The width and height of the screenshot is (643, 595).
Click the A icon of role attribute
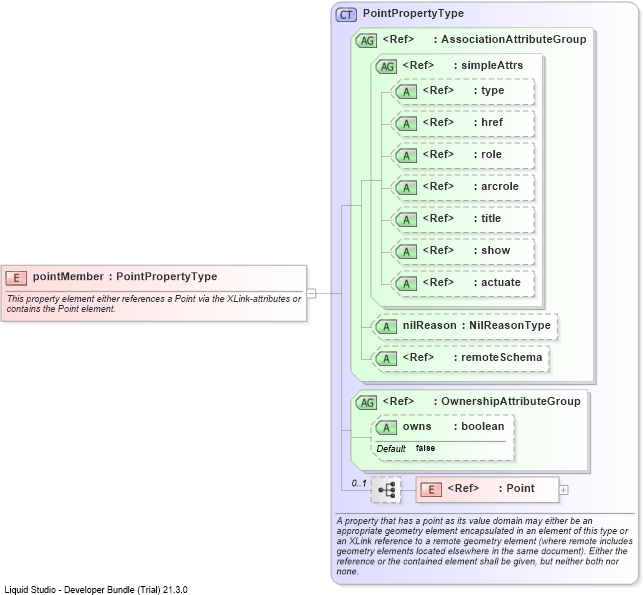(406, 155)
